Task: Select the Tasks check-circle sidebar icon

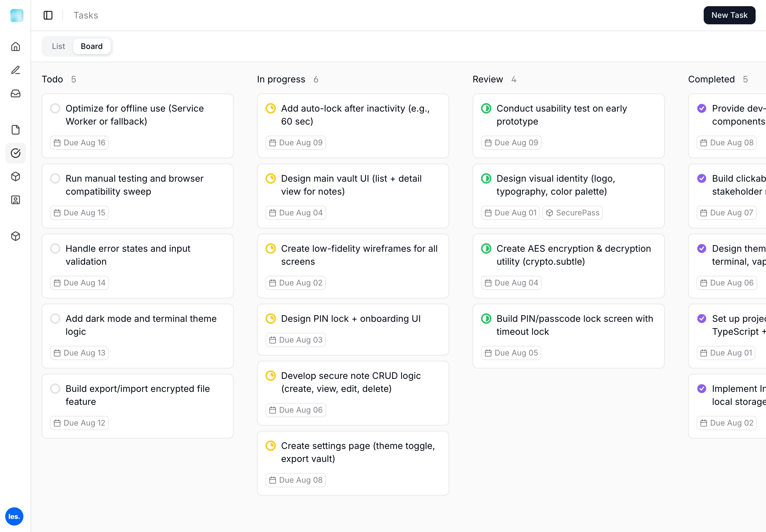Action: (x=16, y=153)
